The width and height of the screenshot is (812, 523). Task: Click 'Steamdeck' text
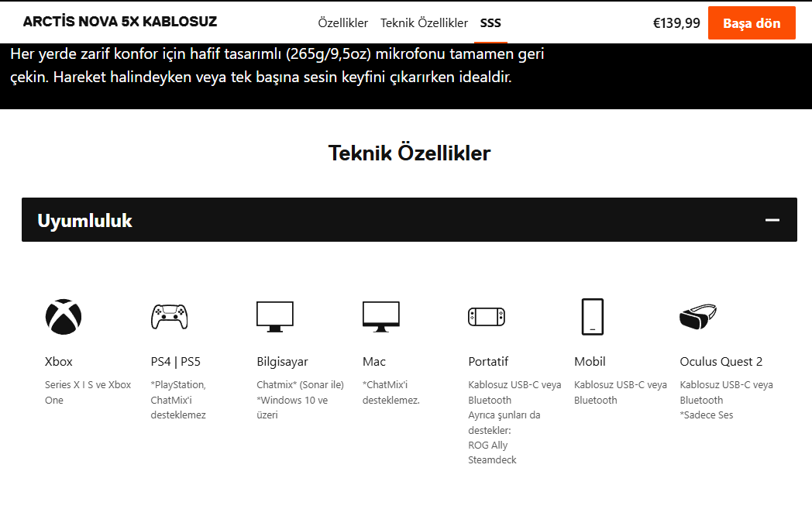click(492, 459)
